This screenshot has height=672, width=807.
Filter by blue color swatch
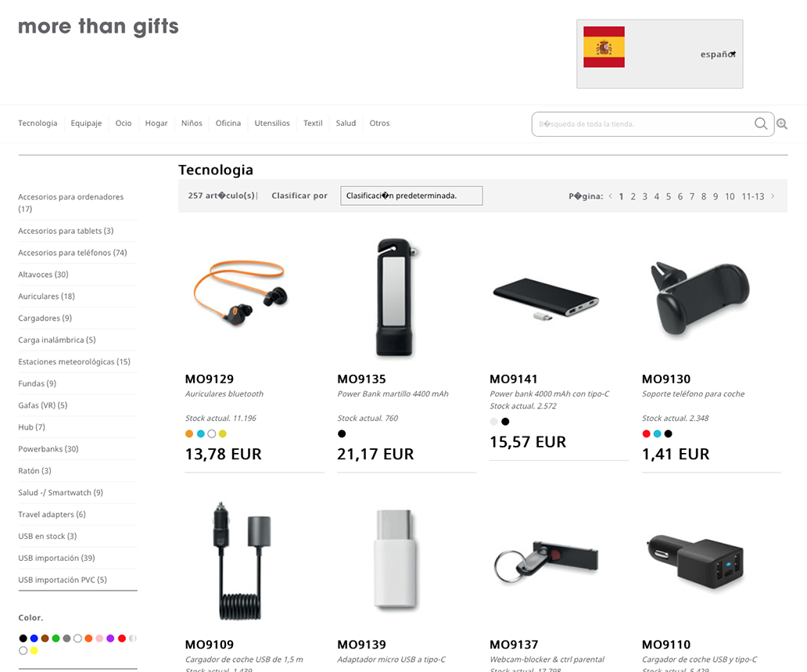34,638
